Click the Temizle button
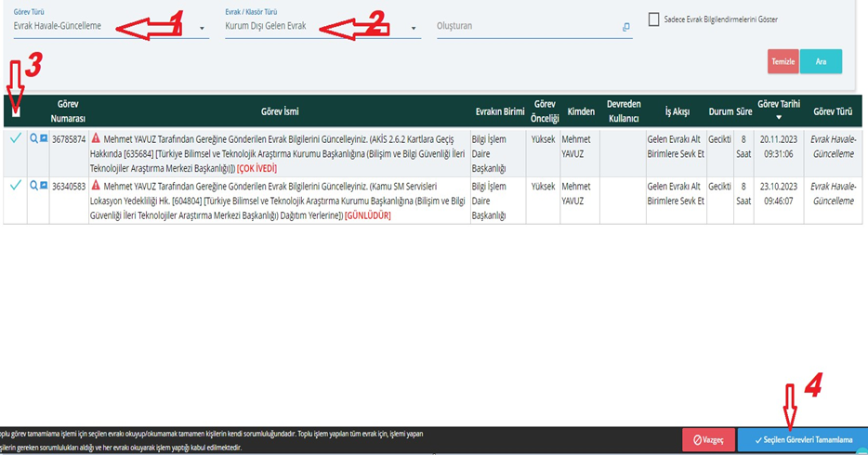The image size is (868, 455). click(783, 61)
